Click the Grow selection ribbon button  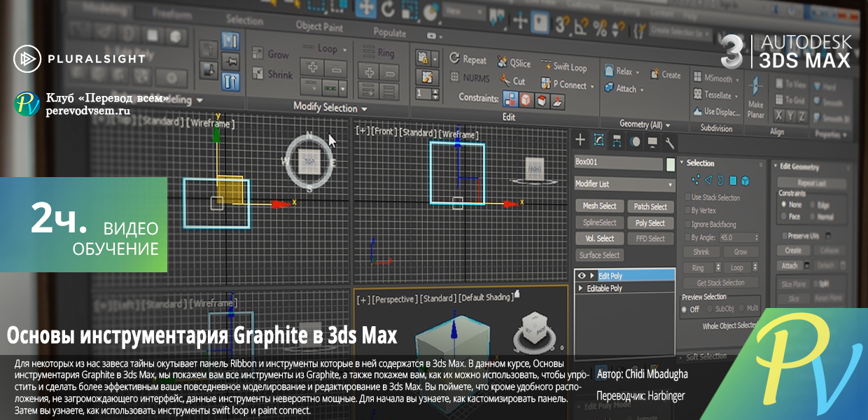(270, 54)
